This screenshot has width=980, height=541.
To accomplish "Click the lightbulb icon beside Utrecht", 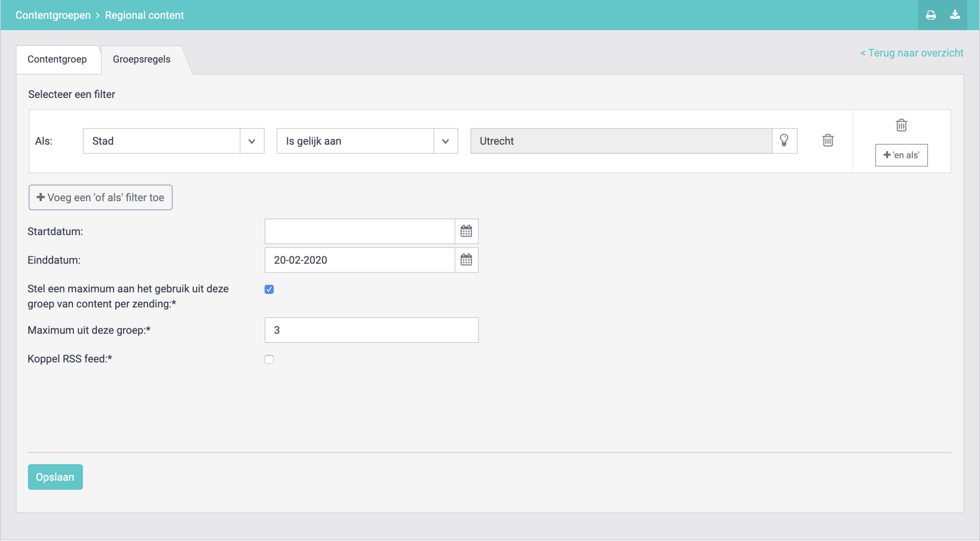I will pos(784,141).
